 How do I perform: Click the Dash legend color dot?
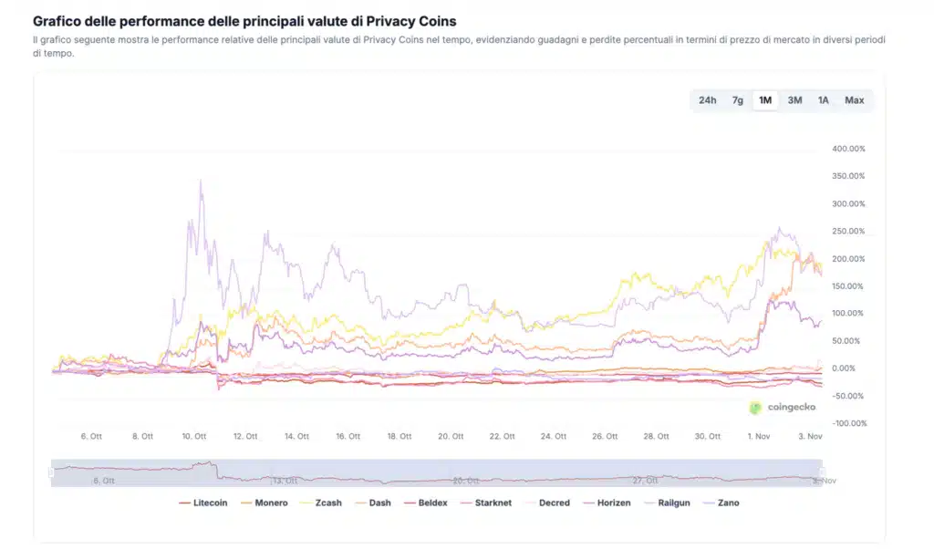361,503
